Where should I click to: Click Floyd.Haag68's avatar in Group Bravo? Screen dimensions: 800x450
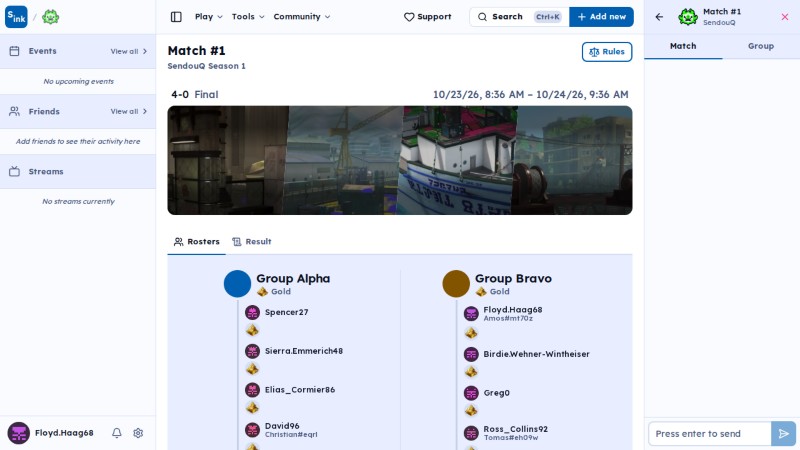click(471, 313)
